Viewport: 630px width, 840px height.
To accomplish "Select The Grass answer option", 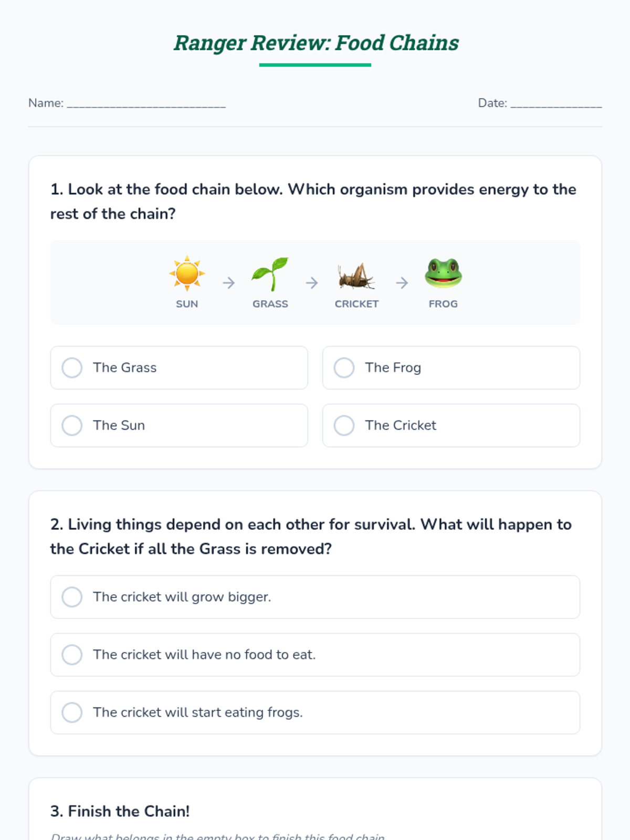I will (x=179, y=367).
